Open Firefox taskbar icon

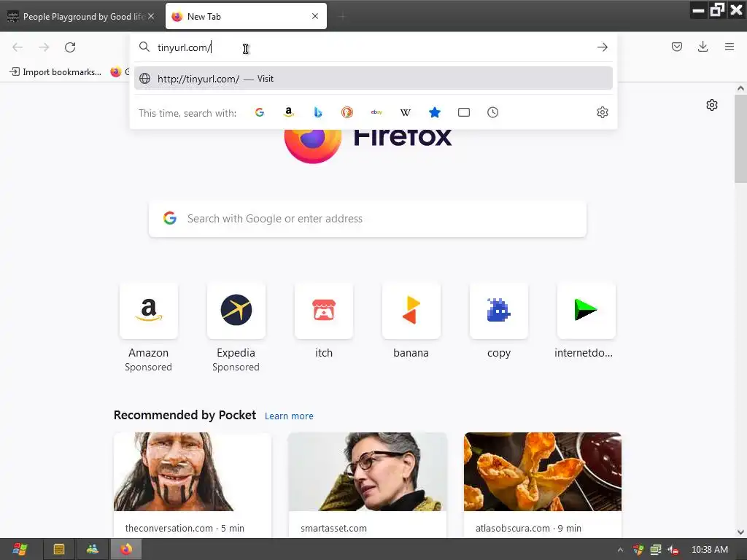tap(126, 550)
